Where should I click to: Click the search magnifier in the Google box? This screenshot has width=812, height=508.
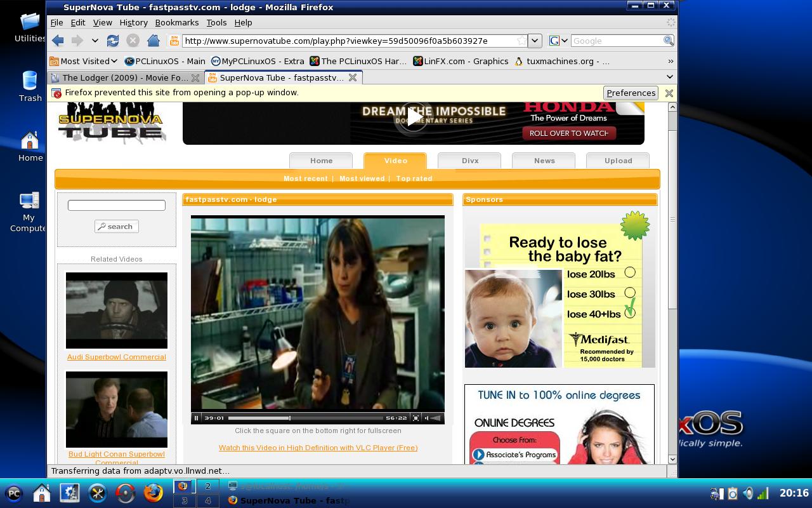coord(668,41)
